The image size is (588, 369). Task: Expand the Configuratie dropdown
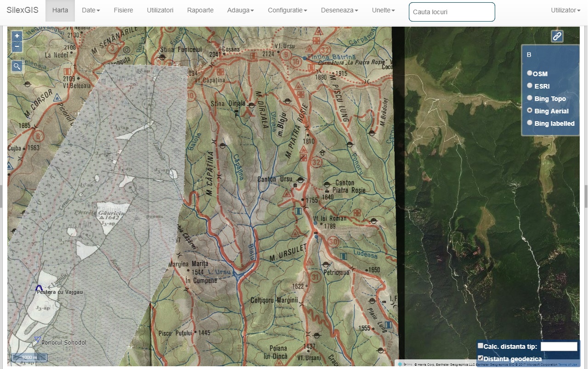click(287, 10)
